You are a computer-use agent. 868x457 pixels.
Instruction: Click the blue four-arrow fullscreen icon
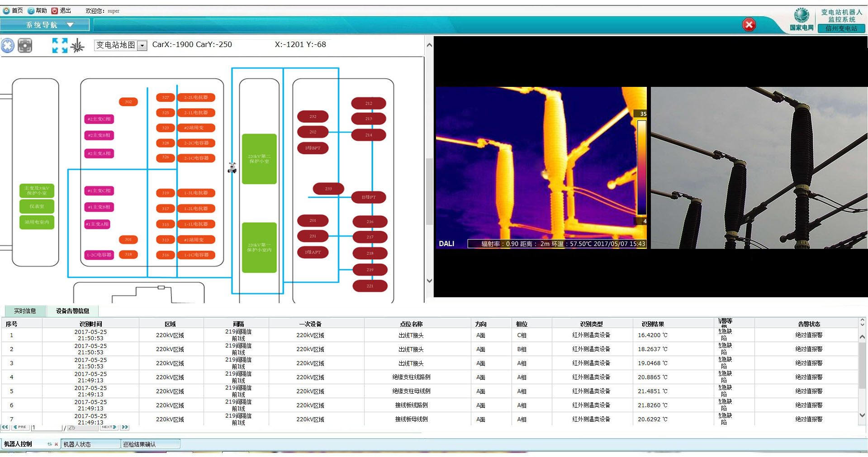coord(60,45)
